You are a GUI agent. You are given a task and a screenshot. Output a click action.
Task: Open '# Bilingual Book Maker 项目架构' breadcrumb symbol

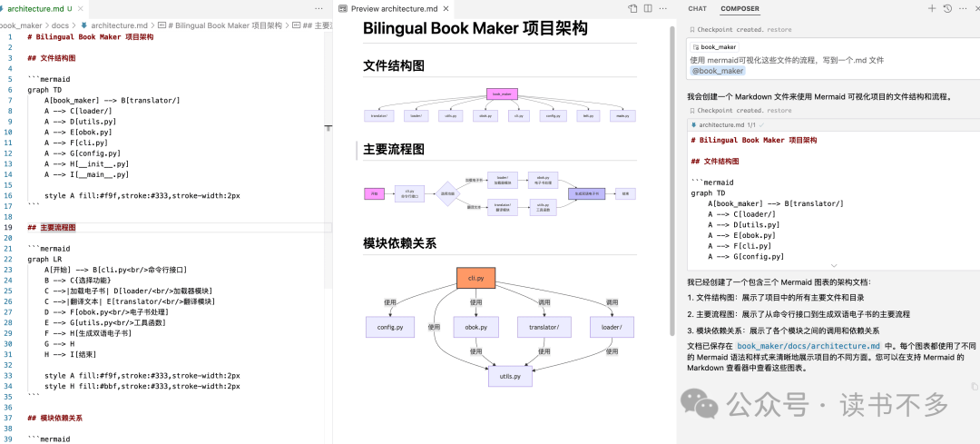[220, 25]
